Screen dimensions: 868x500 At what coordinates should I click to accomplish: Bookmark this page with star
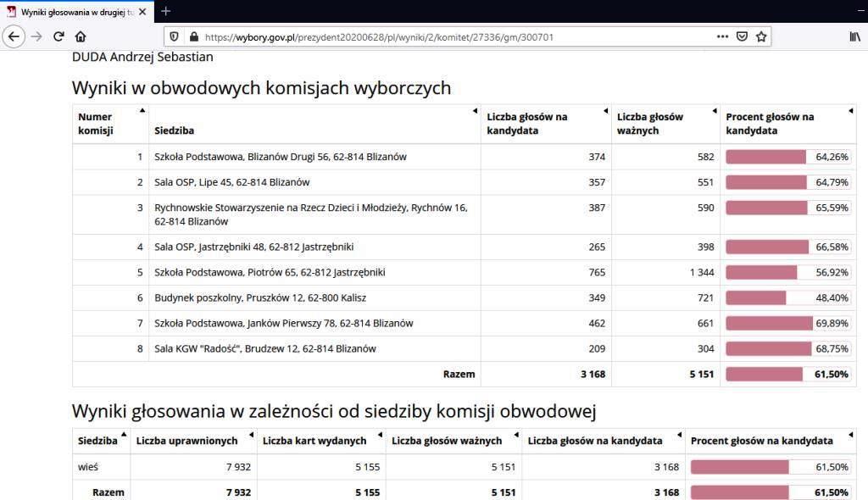coord(761,36)
